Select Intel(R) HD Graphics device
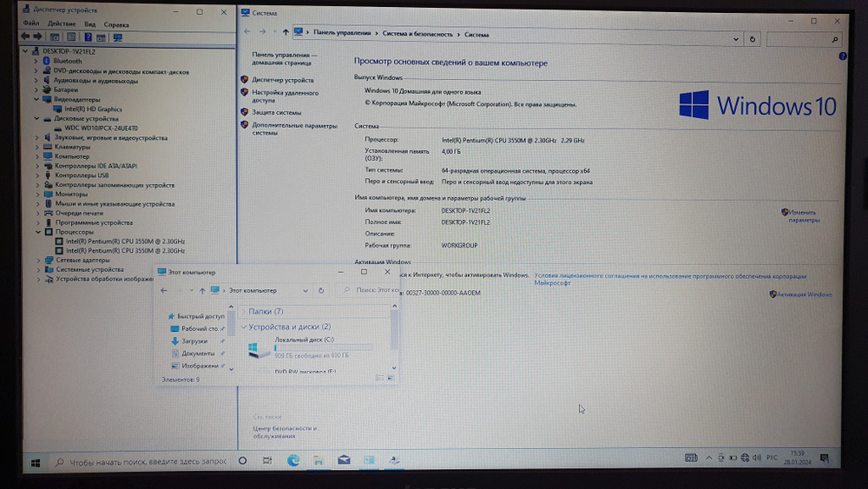 [x=93, y=109]
